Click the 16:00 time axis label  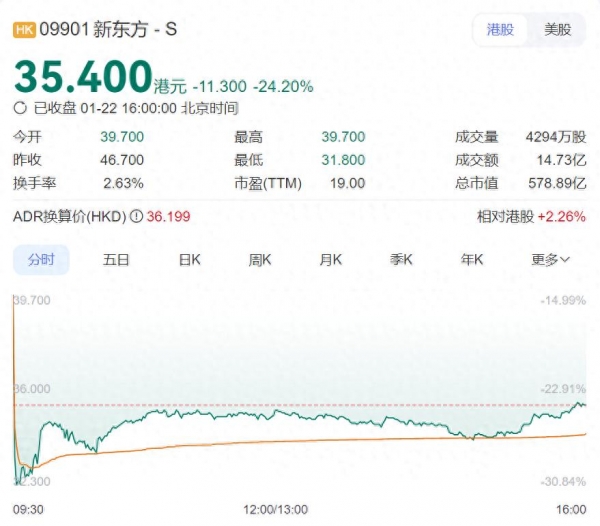tap(571, 510)
